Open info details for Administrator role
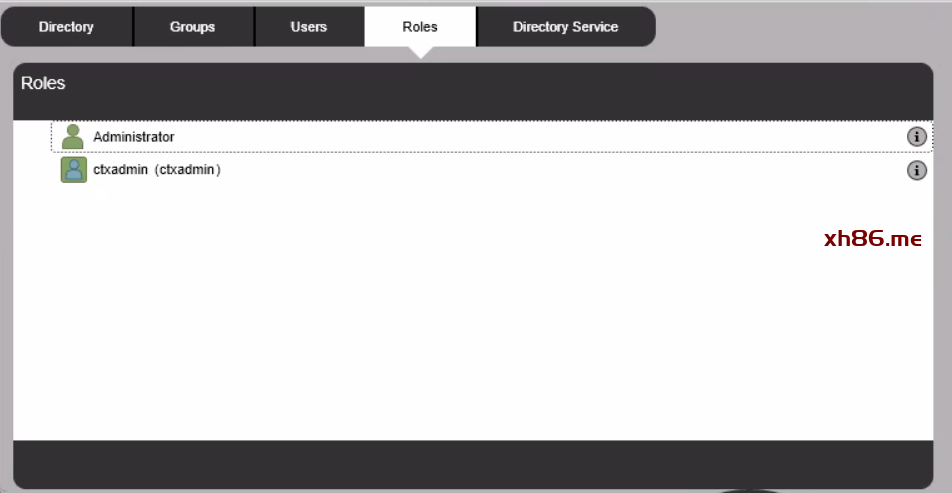The width and height of the screenshot is (952, 493). [916, 137]
